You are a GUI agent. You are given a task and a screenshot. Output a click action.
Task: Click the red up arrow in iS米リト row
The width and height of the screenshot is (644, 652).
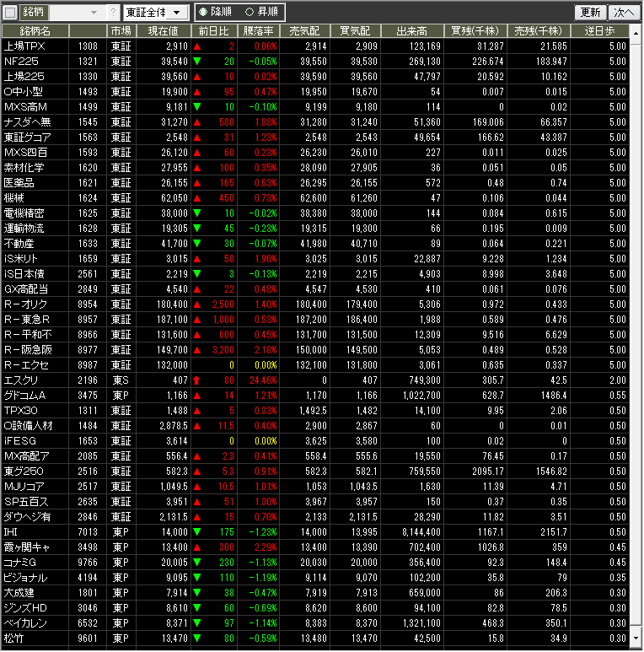pos(197,259)
